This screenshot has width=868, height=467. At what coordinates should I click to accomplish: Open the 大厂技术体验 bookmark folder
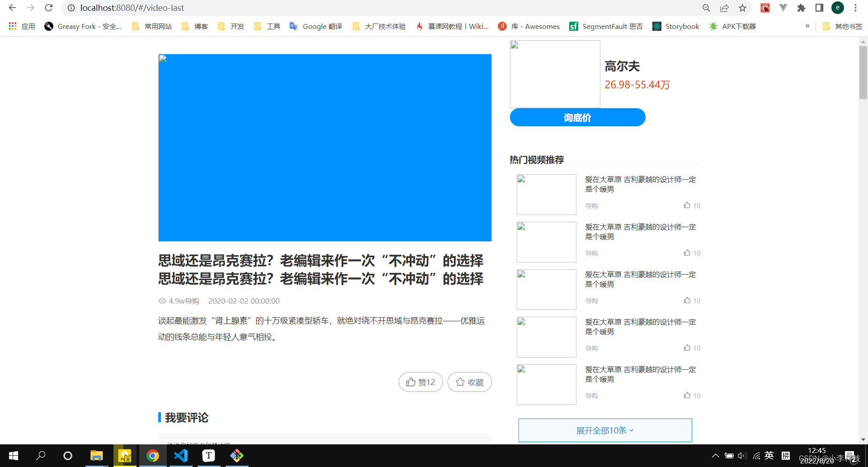[379, 26]
